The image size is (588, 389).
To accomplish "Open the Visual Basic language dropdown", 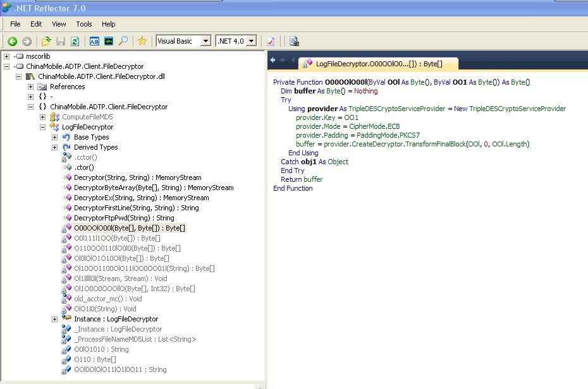I will [205, 41].
